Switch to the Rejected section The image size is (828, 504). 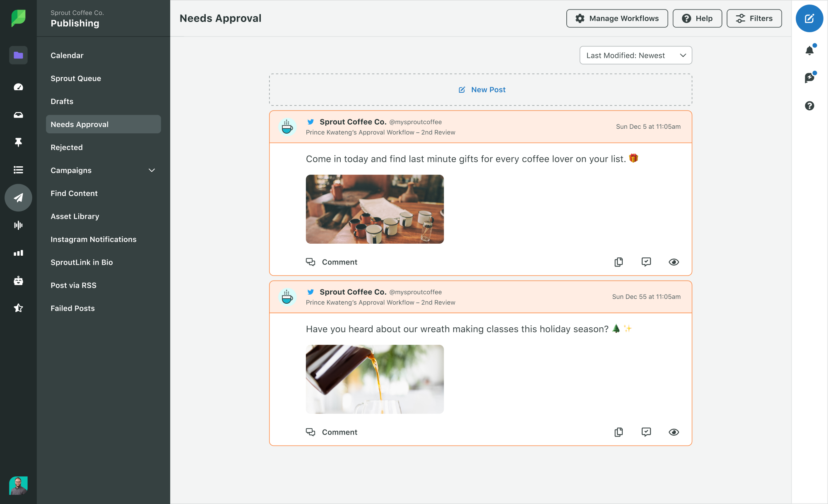pyautogui.click(x=66, y=147)
